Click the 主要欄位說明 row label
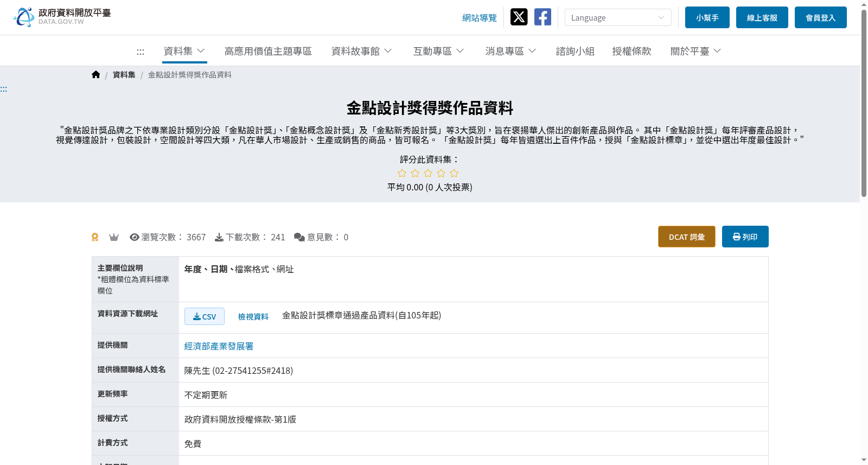The width and height of the screenshot is (868, 465). pos(120,268)
